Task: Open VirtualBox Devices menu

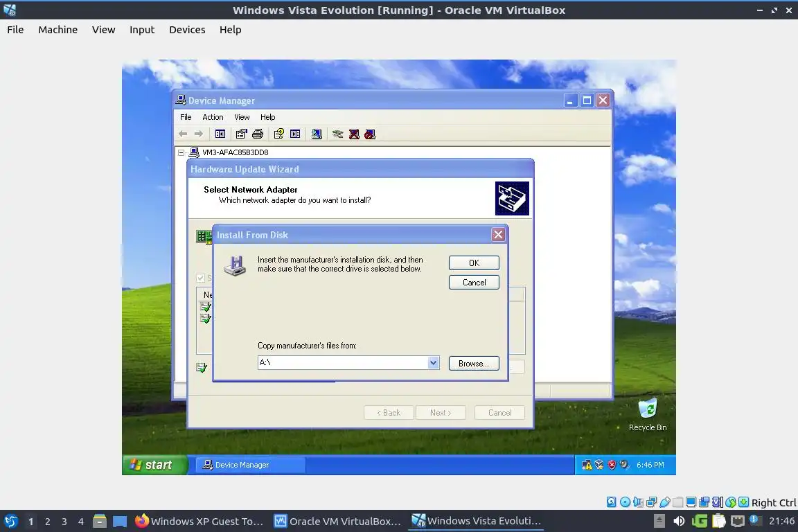Action: [187, 30]
